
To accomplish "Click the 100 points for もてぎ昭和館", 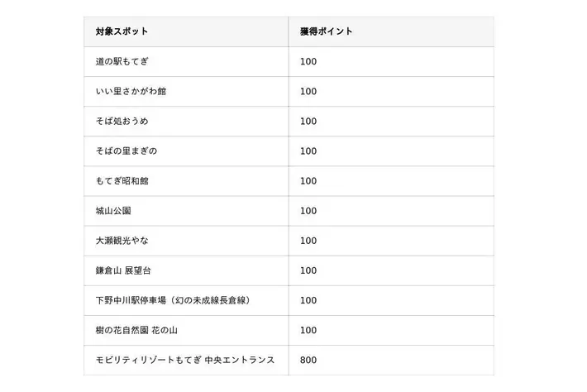I will [308, 181].
